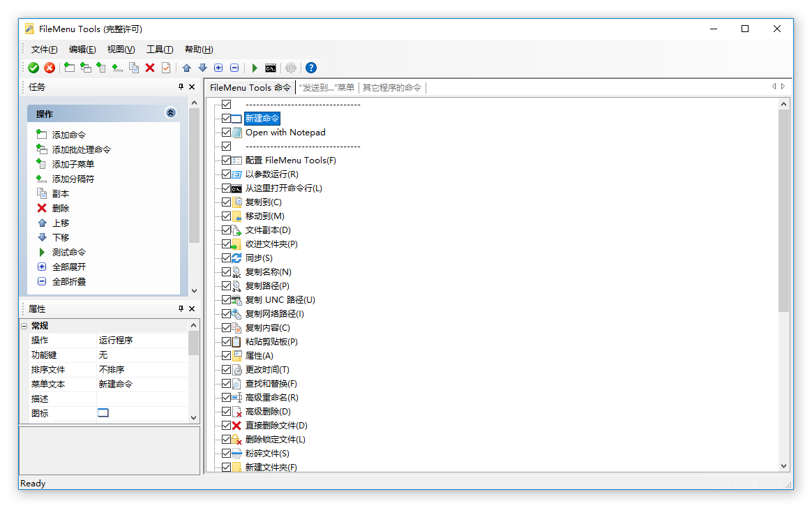Uncheck the 新建命令 checkbox

[x=226, y=119]
